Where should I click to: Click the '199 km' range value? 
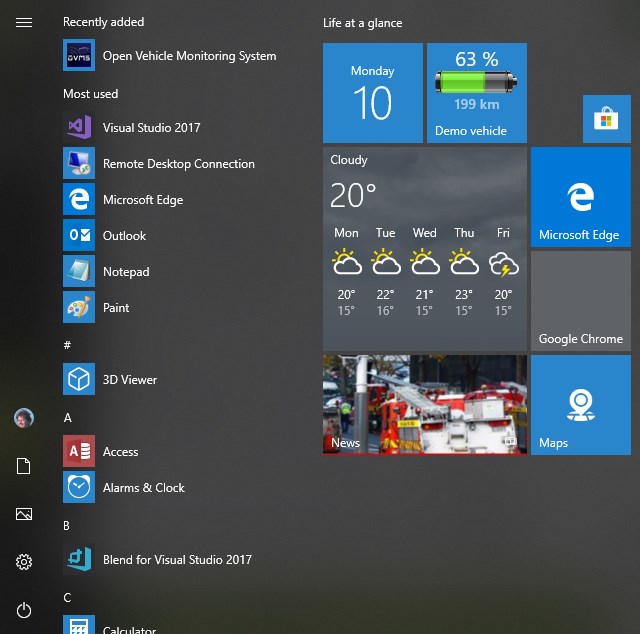tap(477, 105)
